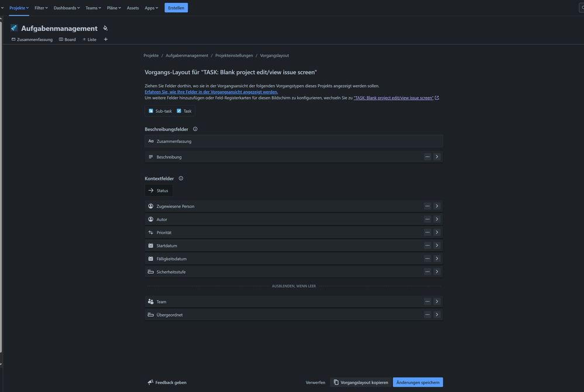
Task: Open the Dashboards menu
Action: 67,8
